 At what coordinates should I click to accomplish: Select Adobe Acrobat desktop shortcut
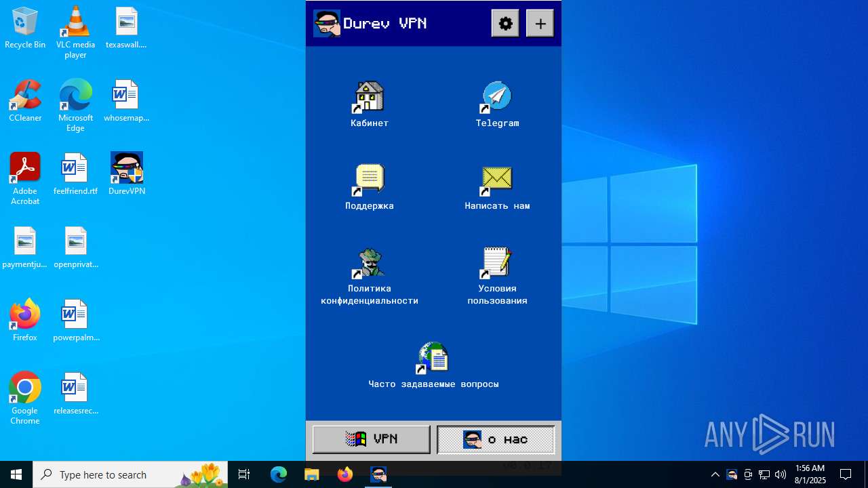25,179
